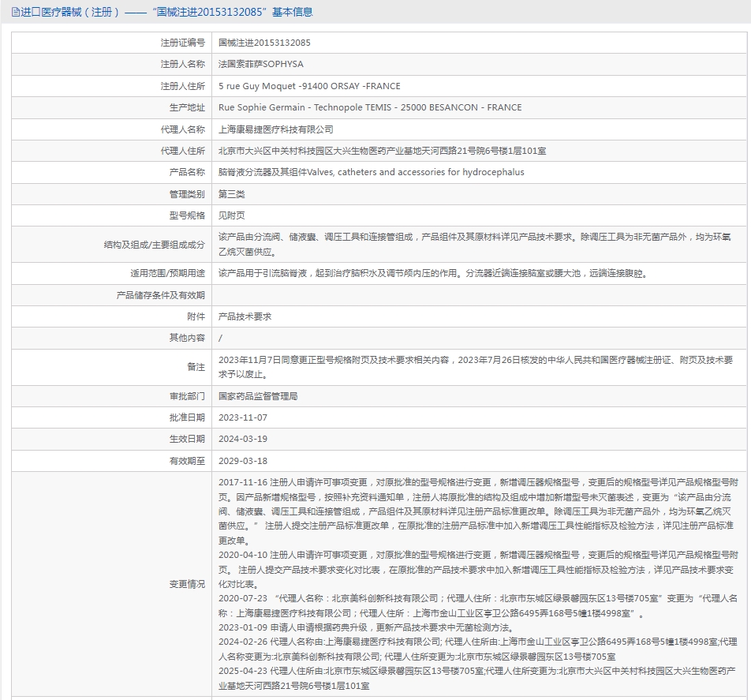Click the expiry date 2029-03-18
Image resolution: width=751 pixels, height=700 pixels.
pos(243,461)
